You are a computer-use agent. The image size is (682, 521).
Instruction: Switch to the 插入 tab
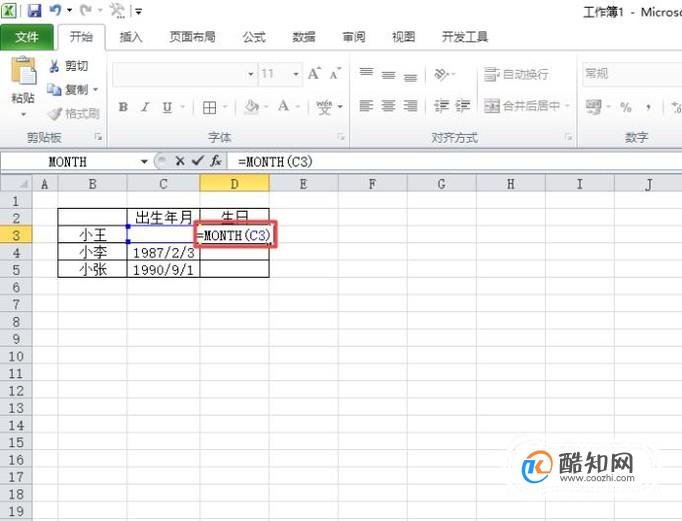click(131, 37)
